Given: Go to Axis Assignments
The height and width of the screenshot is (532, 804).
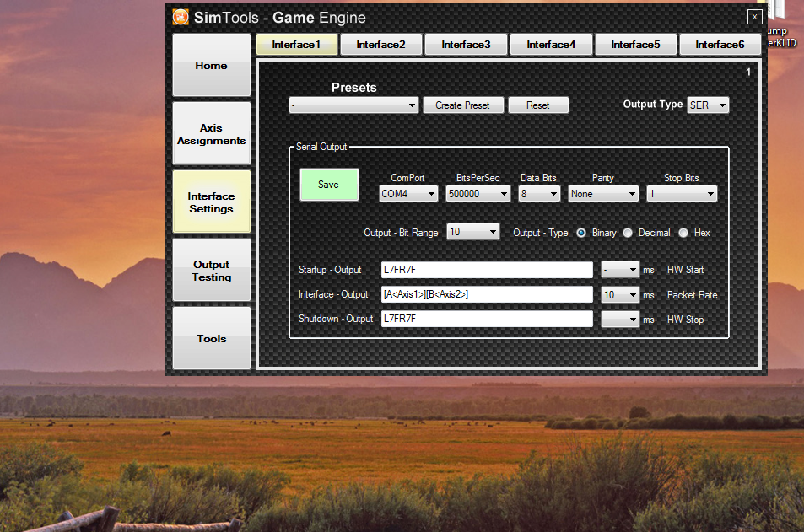Looking at the screenshot, I should click(211, 134).
